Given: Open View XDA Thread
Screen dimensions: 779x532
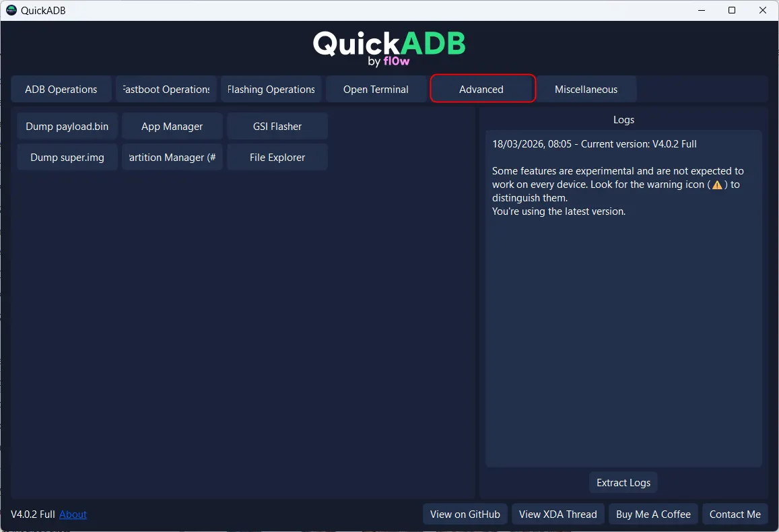Looking at the screenshot, I should pyautogui.click(x=558, y=514).
